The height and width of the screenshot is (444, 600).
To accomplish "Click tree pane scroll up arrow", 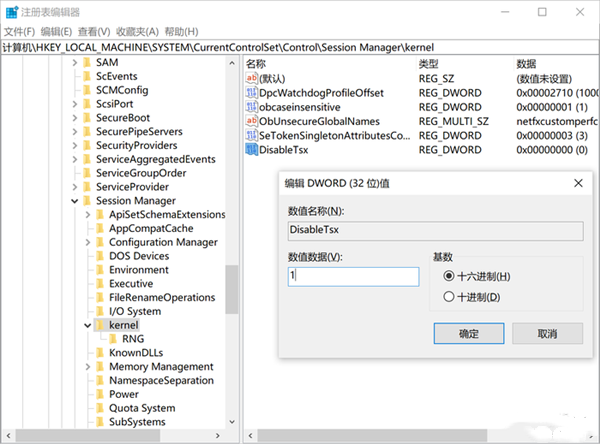I will (x=232, y=63).
